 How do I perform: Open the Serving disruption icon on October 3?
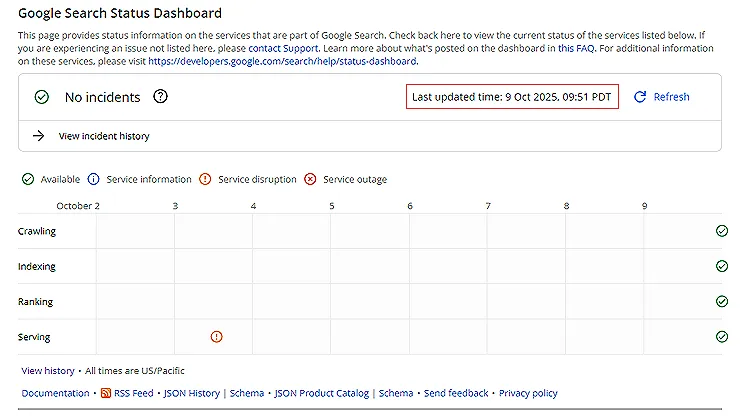pos(216,337)
